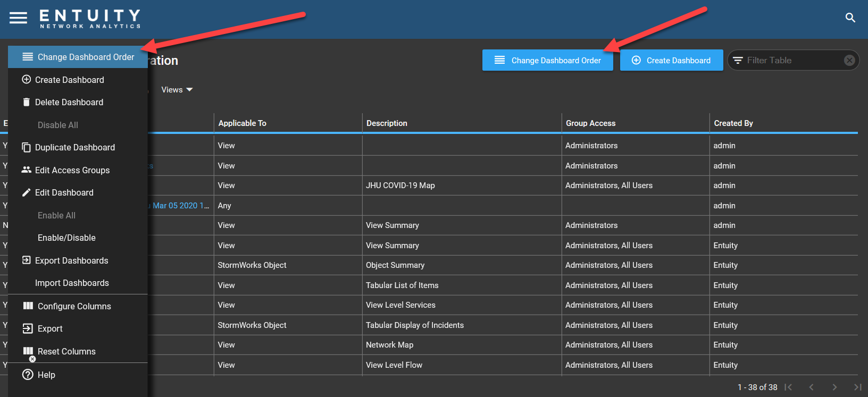Viewport: 868px width, 397px height.
Task: Go to the previous page arrow
Action: click(811, 387)
